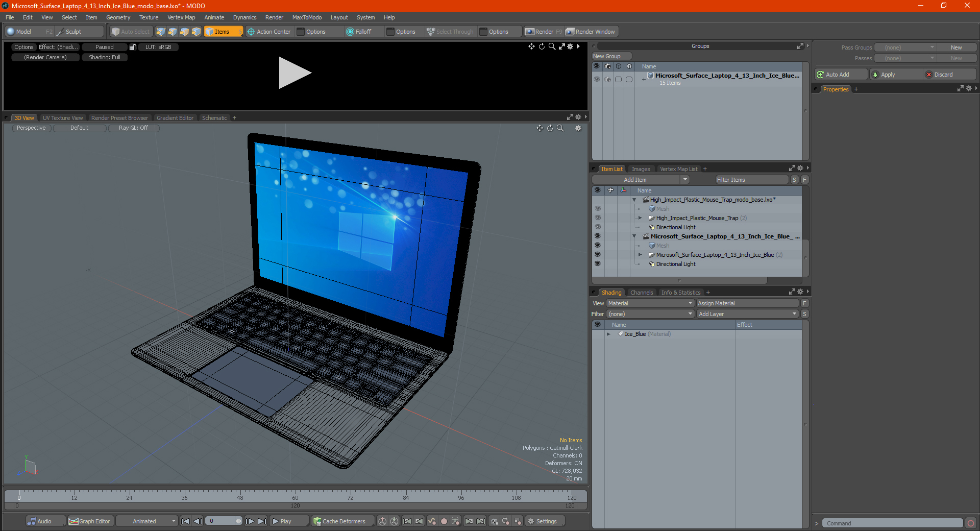Toggle visibility of first Mesh item

pos(597,209)
